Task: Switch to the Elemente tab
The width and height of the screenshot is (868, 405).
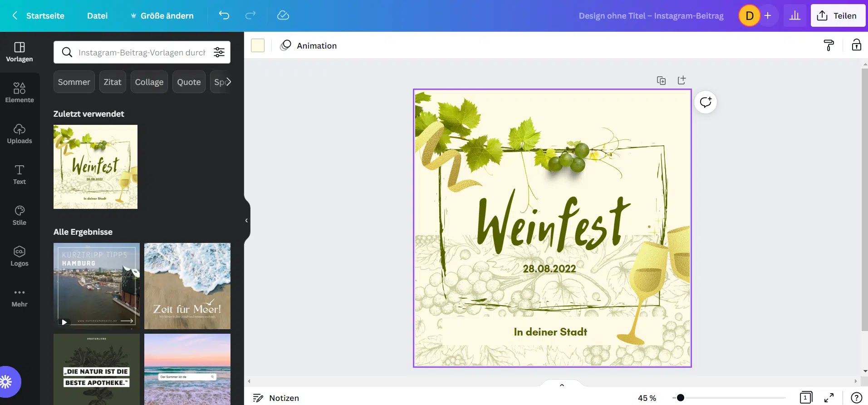Action: [x=20, y=93]
